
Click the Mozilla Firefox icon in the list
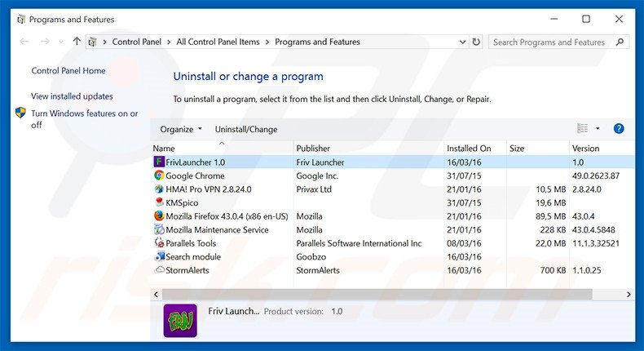159,215
